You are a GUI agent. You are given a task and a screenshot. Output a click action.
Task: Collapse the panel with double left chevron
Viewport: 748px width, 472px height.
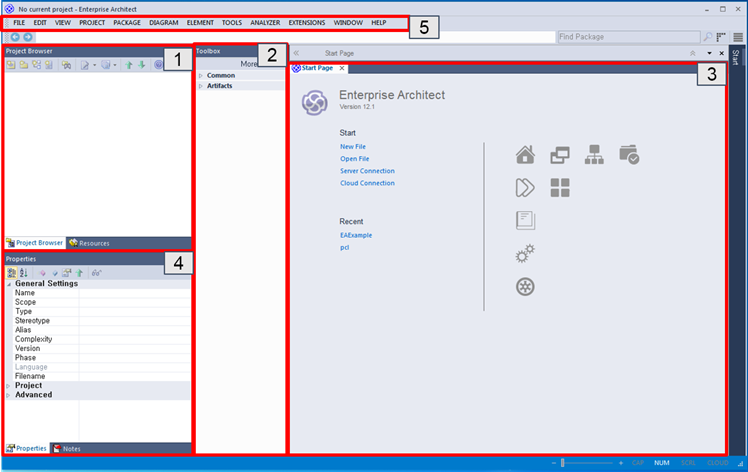(296, 53)
